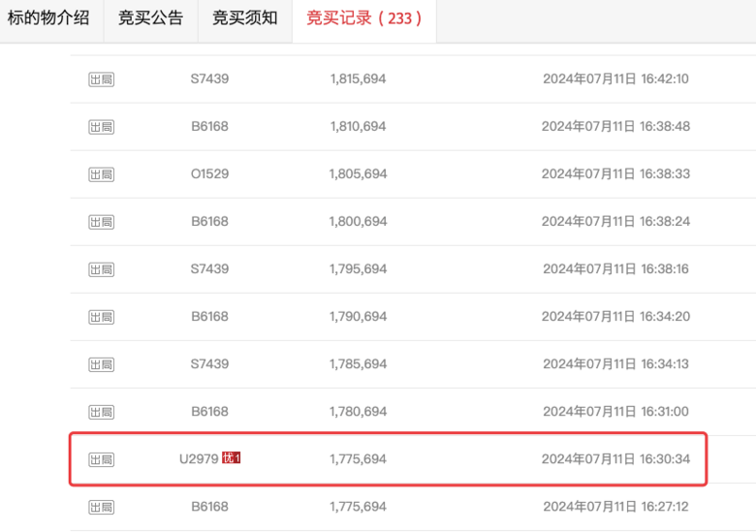Switch to the 竞买公告 tab
Screen dimensions: 756x532
[x=150, y=17]
